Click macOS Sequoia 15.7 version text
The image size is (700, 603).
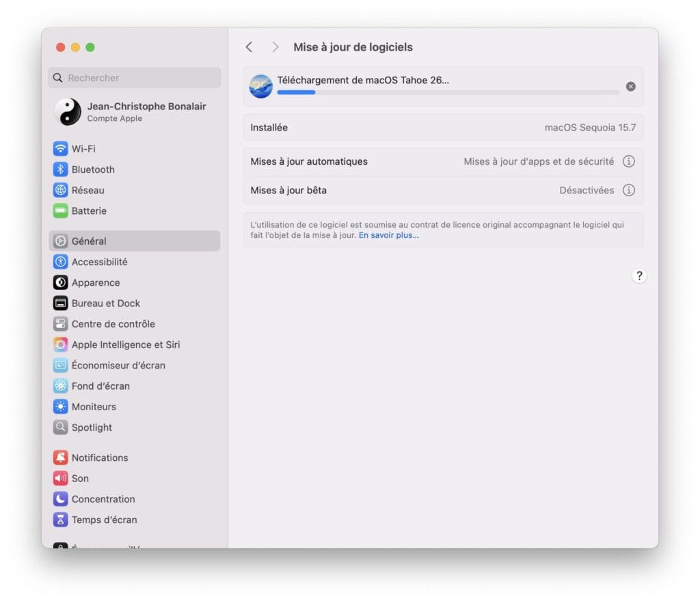[x=590, y=128]
